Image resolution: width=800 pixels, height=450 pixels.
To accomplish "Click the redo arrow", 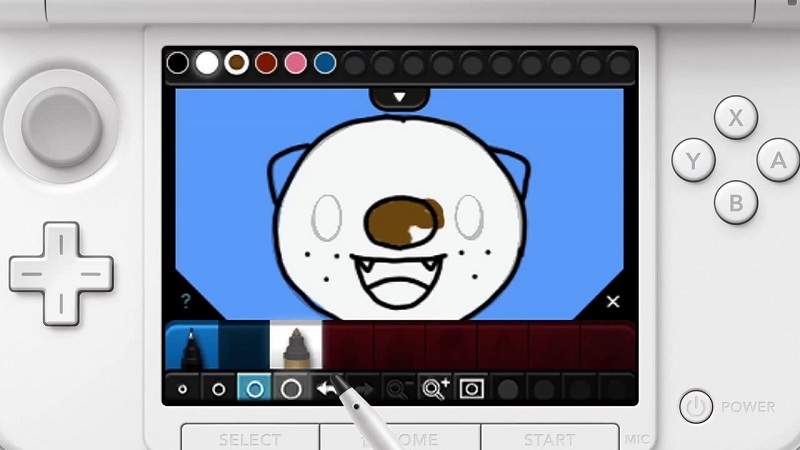I will [x=363, y=389].
